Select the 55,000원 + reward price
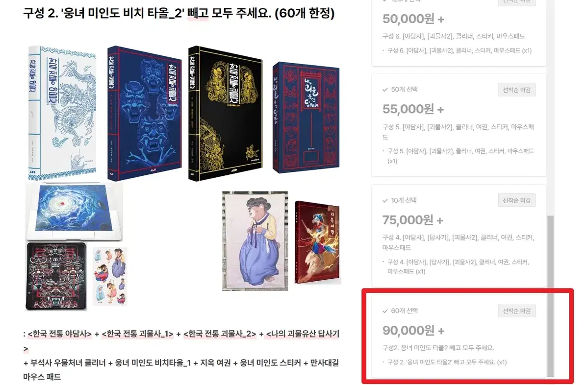This screenshot has width=588, height=385. click(x=413, y=109)
